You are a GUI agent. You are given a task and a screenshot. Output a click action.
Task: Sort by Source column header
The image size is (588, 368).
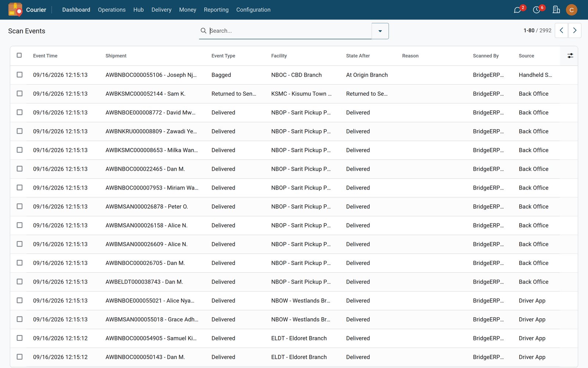tap(526, 56)
